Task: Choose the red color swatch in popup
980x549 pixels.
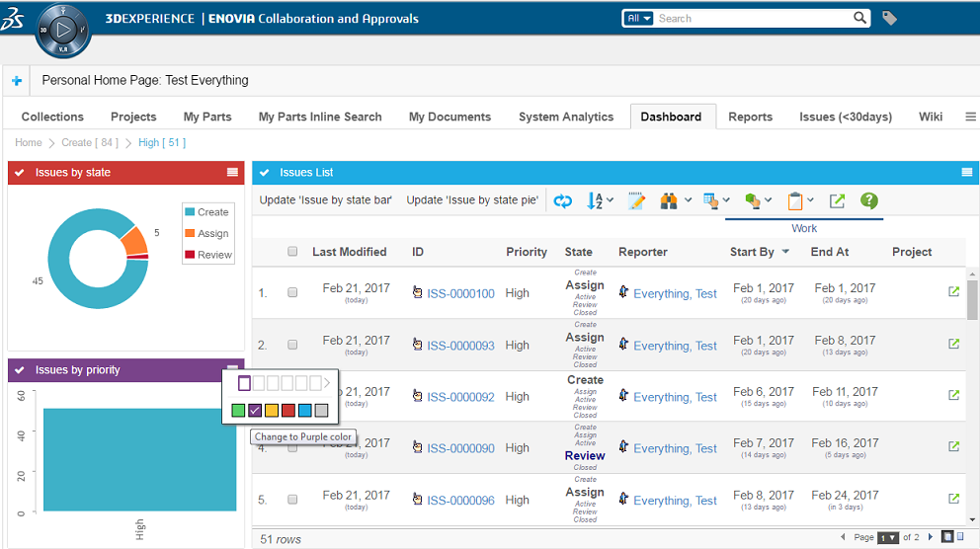Action: pos(287,410)
